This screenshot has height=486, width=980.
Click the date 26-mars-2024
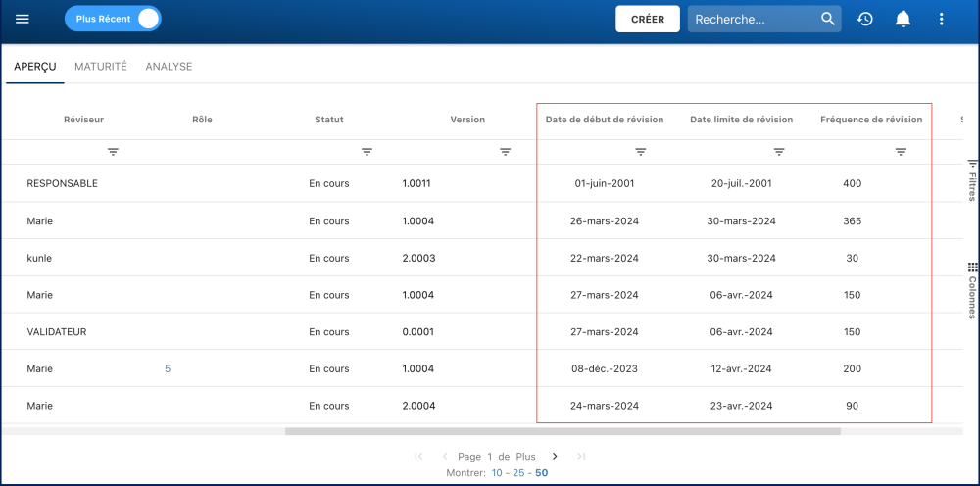pyautogui.click(x=605, y=221)
